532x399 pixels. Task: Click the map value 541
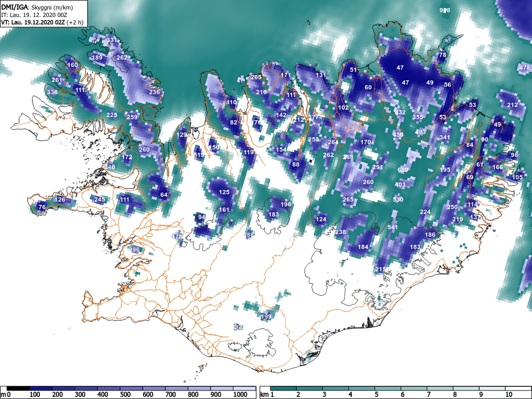click(393, 227)
